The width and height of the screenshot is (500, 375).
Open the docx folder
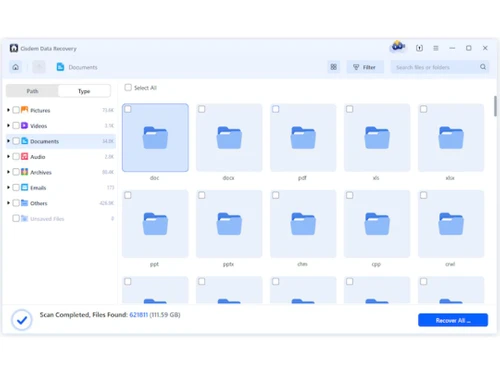(x=229, y=138)
